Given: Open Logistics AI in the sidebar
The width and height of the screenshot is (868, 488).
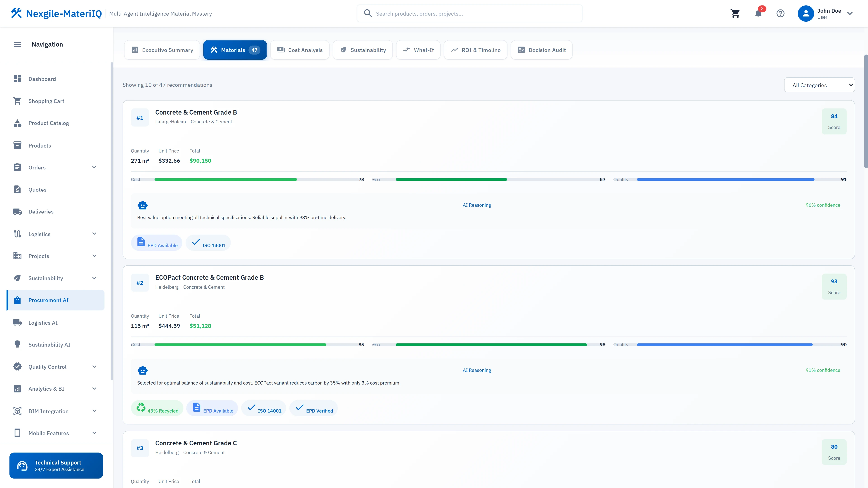Looking at the screenshot, I should coord(43,323).
